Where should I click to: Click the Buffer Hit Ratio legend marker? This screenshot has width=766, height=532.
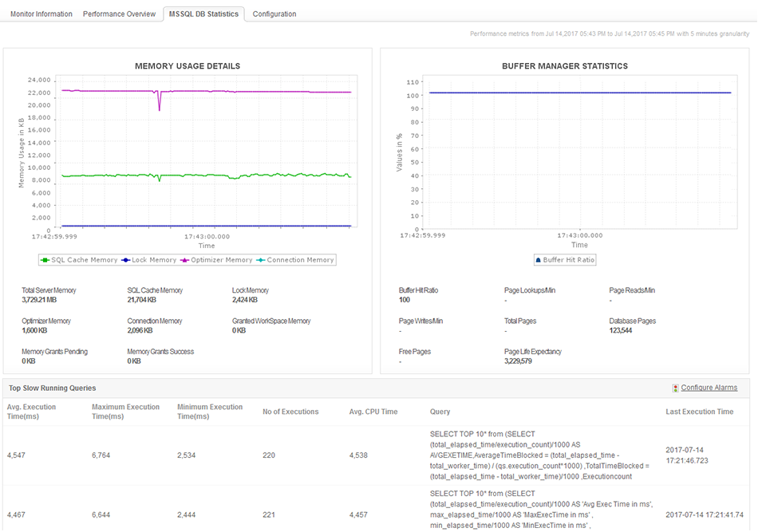point(537,260)
